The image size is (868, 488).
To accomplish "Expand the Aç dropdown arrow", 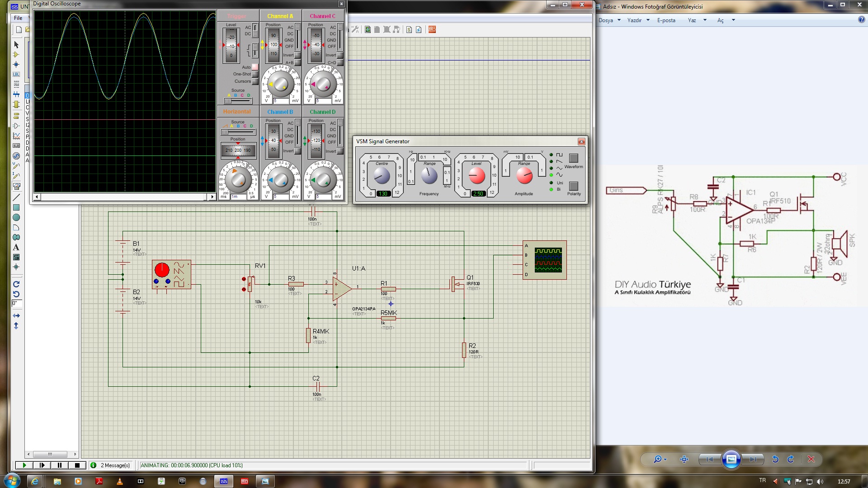I will click(x=733, y=20).
